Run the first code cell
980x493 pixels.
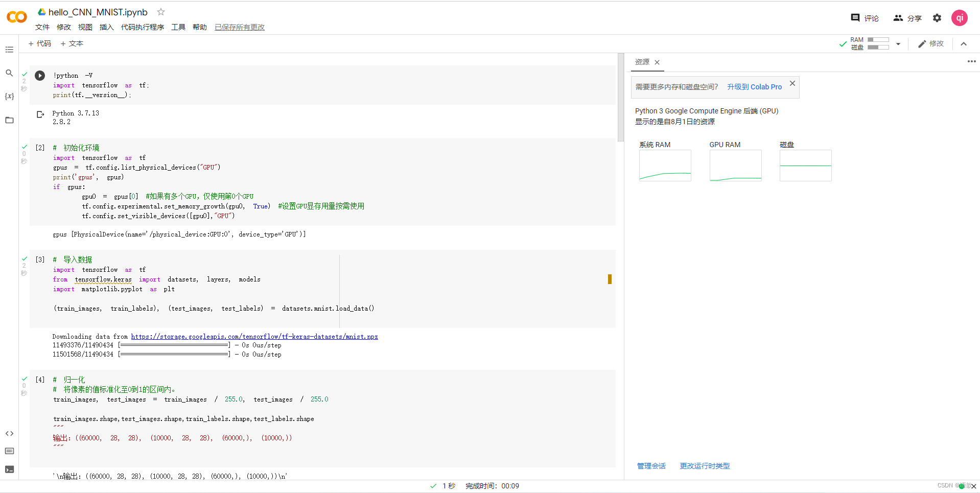(40, 75)
